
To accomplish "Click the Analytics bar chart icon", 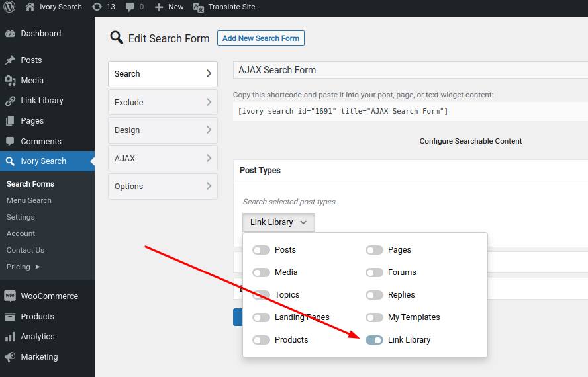I will point(10,337).
